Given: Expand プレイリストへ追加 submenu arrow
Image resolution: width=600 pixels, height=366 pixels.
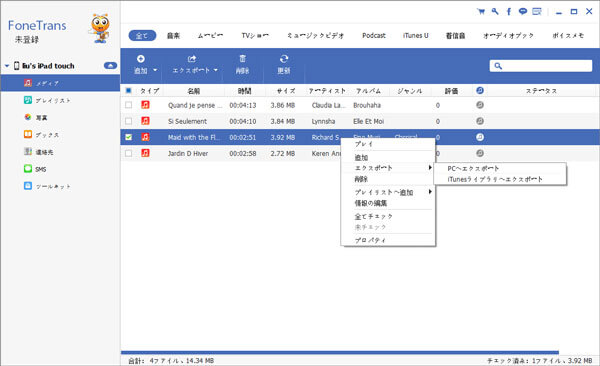Looking at the screenshot, I should [x=430, y=192].
